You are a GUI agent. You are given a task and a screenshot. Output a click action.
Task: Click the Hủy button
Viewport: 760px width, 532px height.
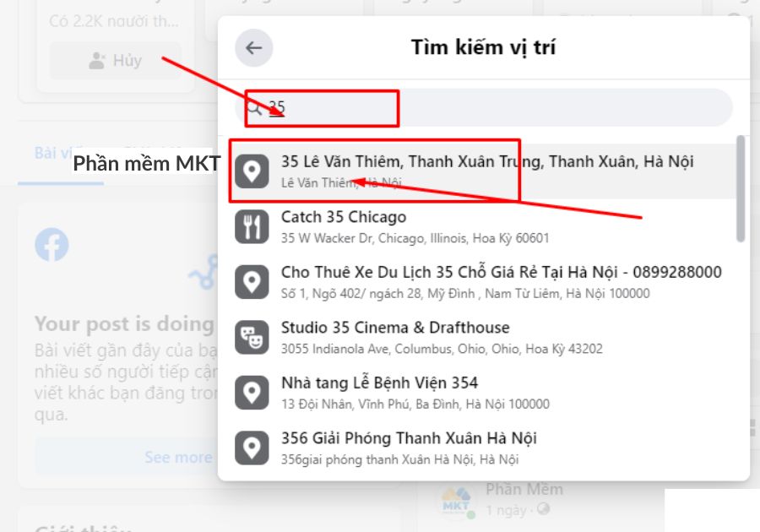point(115,59)
